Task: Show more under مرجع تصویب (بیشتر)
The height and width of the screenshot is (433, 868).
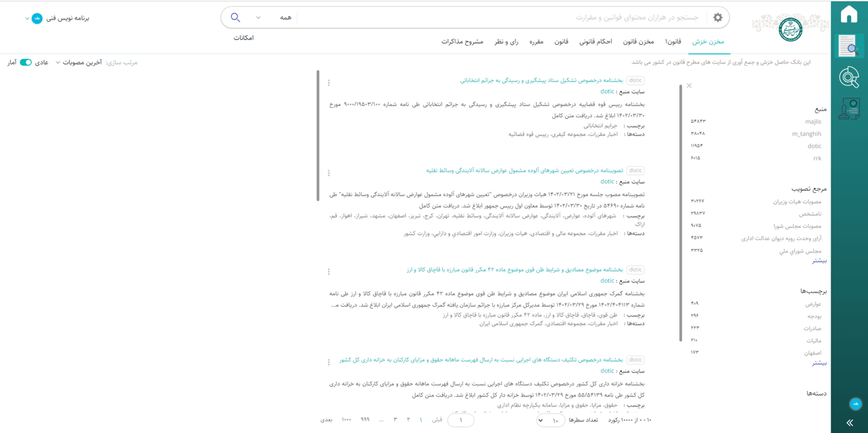Action: (x=820, y=261)
